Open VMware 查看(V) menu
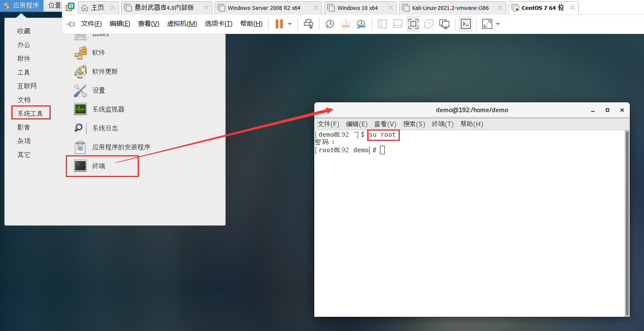The width and height of the screenshot is (644, 331). (149, 24)
